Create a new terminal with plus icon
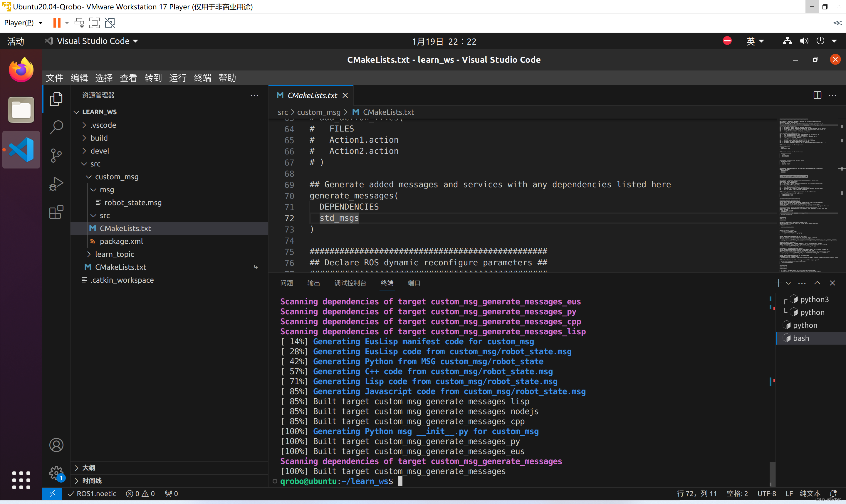 click(778, 283)
